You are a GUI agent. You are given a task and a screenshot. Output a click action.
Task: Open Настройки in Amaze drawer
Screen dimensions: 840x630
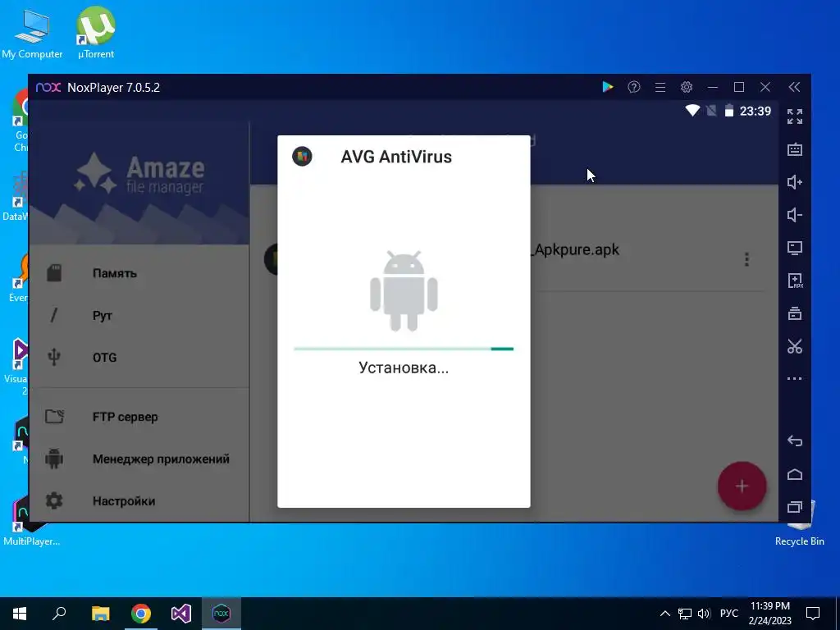[139, 501]
